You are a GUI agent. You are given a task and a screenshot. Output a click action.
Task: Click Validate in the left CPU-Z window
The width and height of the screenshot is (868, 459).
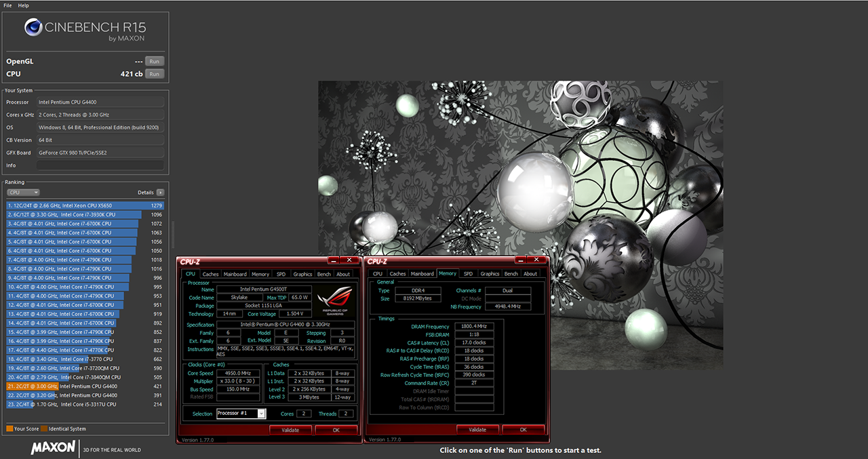click(x=290, y=429)
